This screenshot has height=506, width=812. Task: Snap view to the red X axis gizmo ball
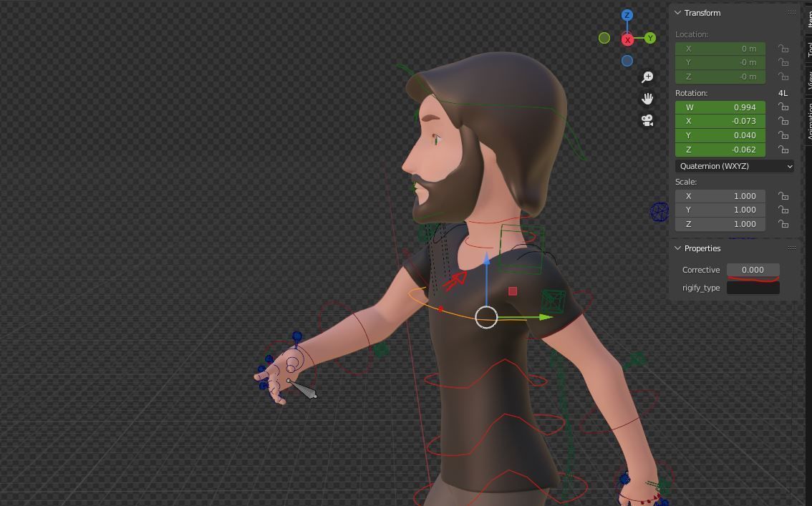(628, 39)
